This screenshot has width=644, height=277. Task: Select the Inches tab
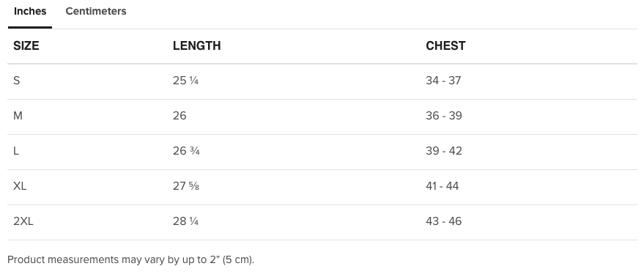[x=30, y=12]
